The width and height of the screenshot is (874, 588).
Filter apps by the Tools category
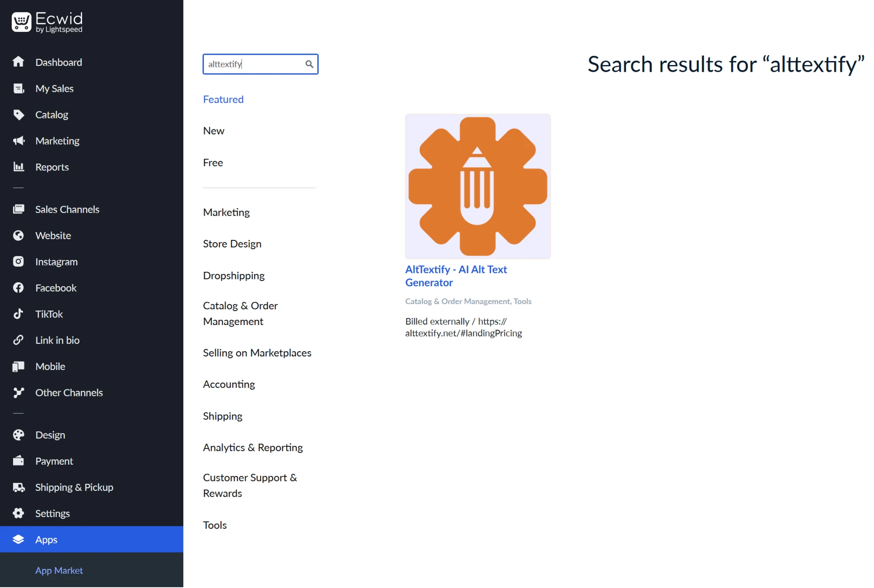(215, 525)
